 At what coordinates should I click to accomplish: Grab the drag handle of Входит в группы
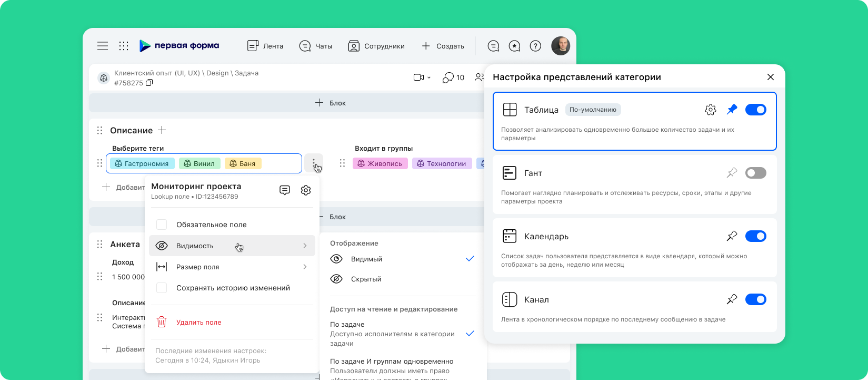click(342, 163)
